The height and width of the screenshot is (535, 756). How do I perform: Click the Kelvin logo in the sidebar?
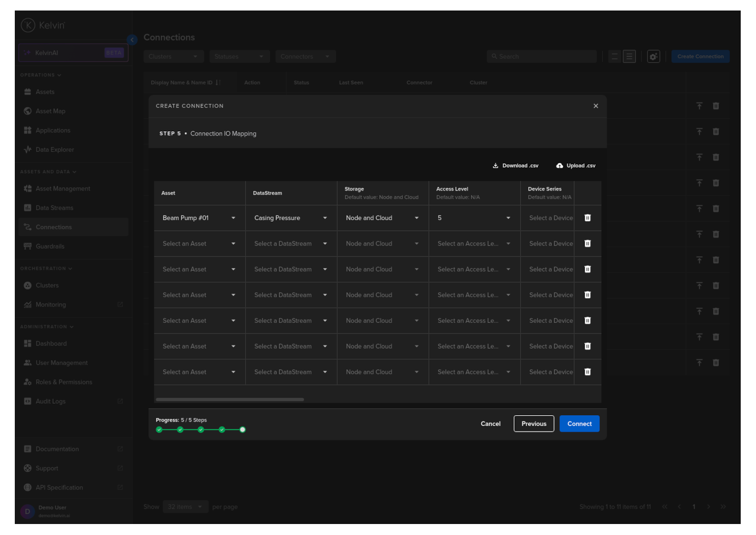28,25
